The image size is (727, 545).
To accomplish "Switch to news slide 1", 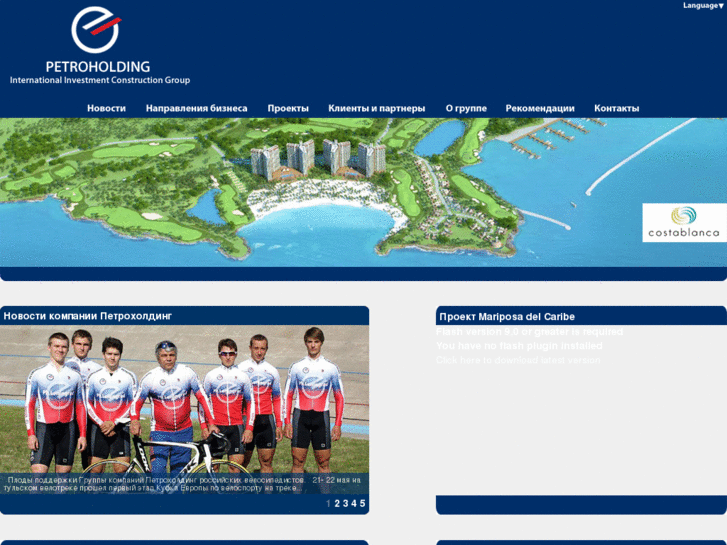I will coord(328,503).
